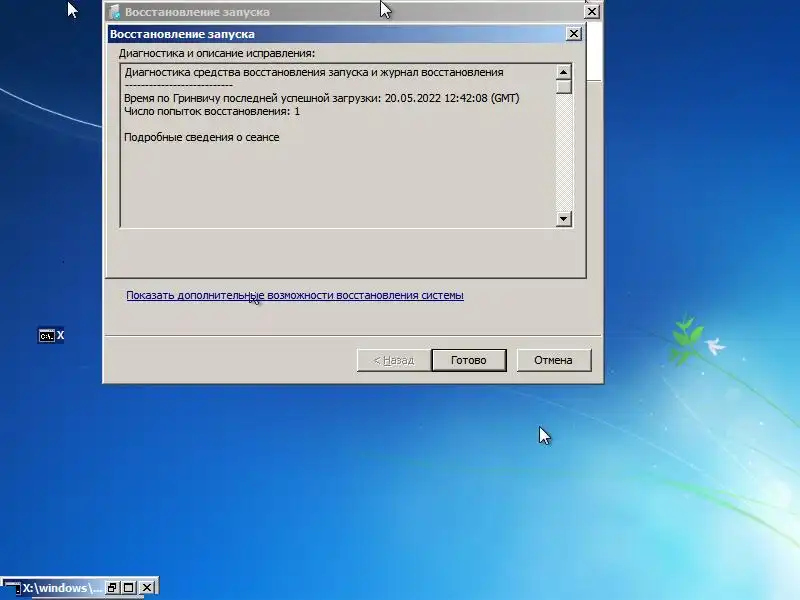The height and width of the screenshot is (600, 800).
Task: Close the minimized X:\windows console window
Action: pos(146,588)
